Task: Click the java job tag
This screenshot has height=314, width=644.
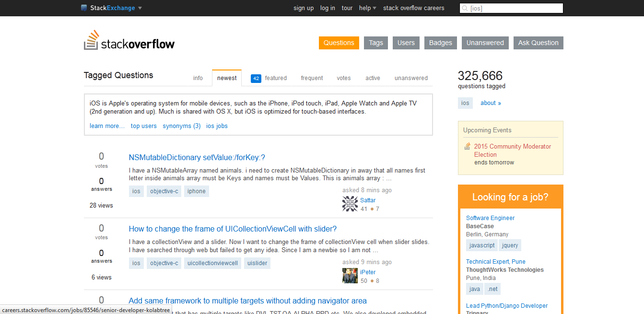Action: [x=475, y=289]
